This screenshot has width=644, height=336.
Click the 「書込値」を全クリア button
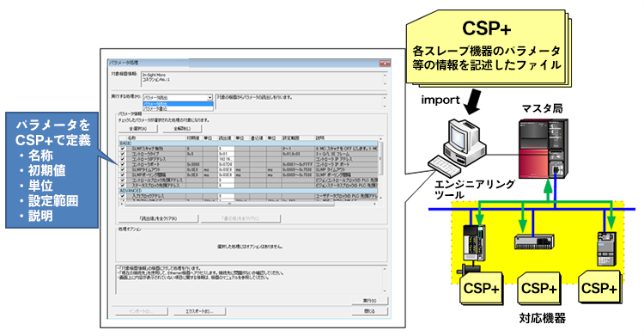(240, 218)
